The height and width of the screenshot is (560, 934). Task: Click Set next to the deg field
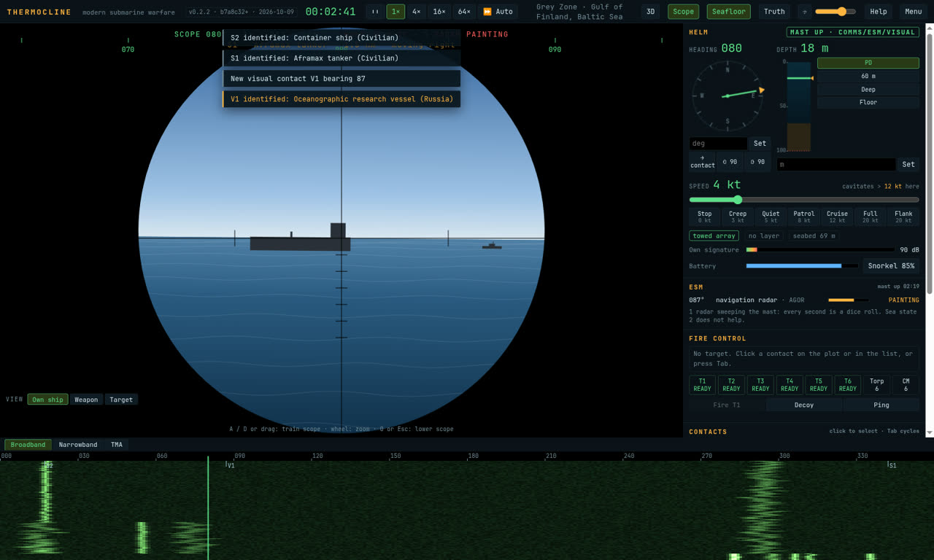tap(760, 144)
